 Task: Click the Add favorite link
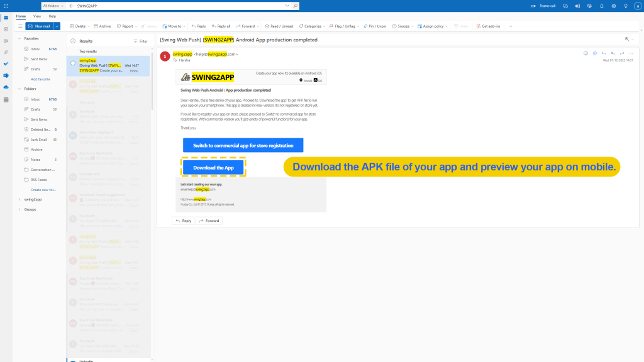(x=40, y=79)
